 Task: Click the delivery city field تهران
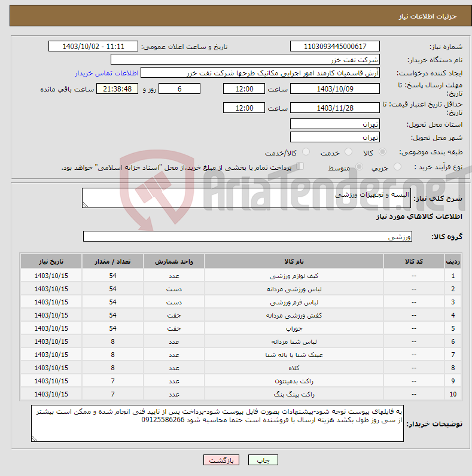click(335, 137)
